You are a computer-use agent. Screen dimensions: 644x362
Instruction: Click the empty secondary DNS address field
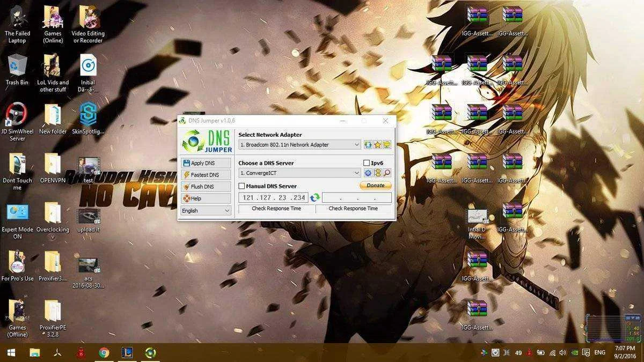pyautogui.click(x=357, y=198)
